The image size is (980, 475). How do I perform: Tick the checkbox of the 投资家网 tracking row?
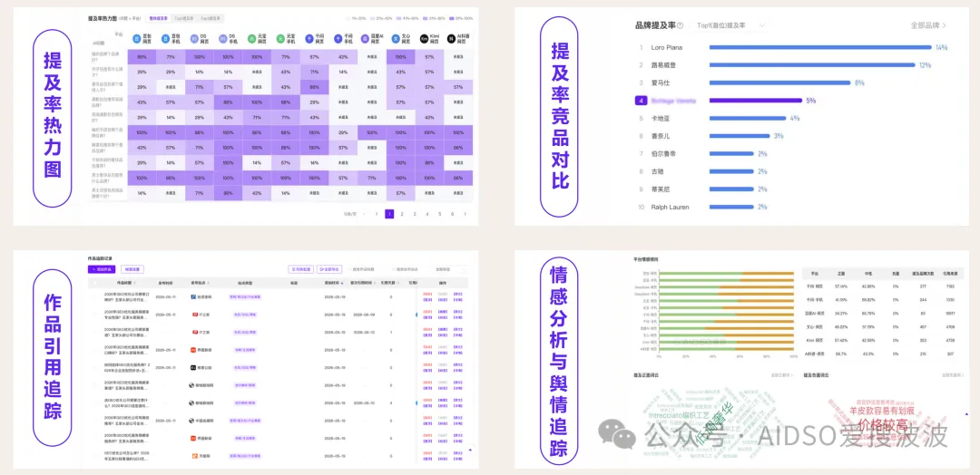(95, 297)
